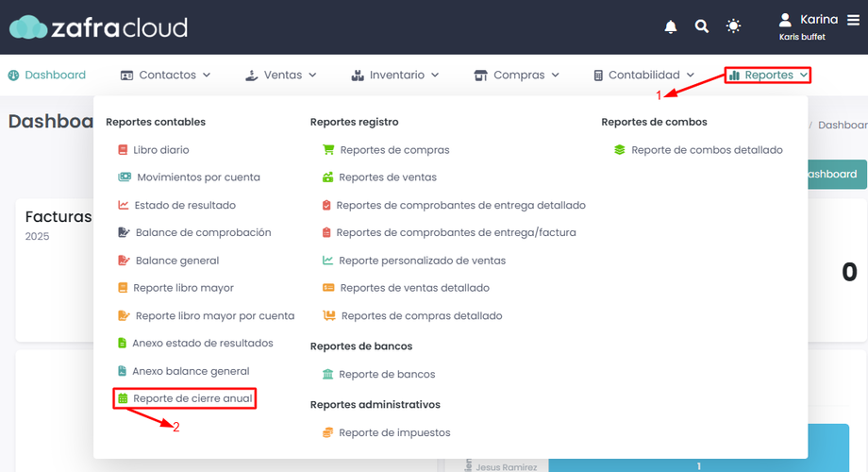868x472 pixels.
Task: Click the Contactos card icon
Action: 126,76
